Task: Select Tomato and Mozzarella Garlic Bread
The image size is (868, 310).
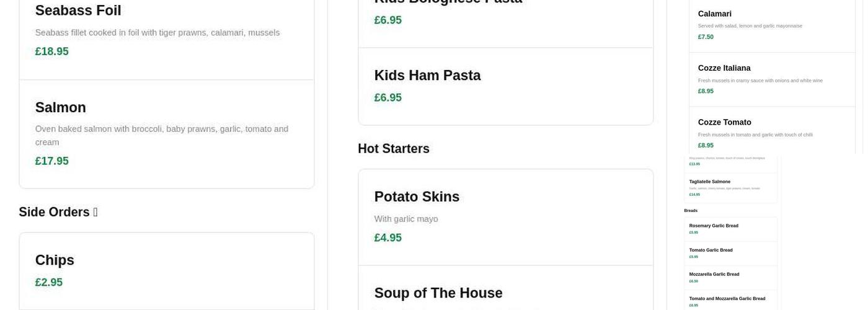Action: [727, 298]
